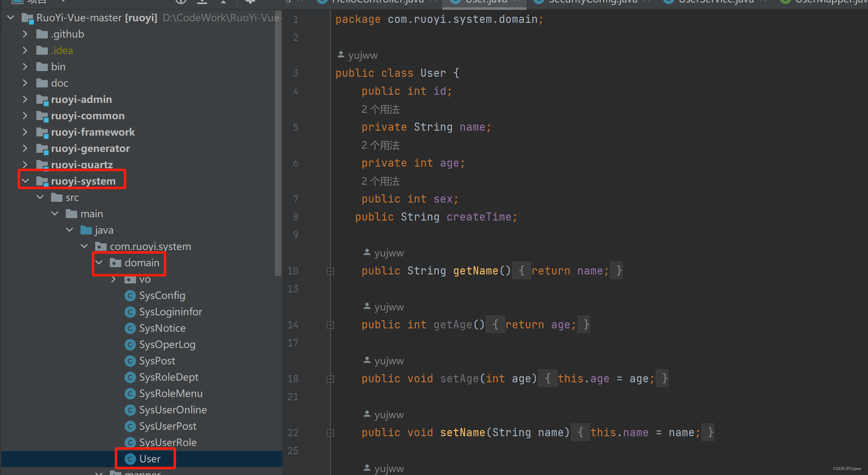Open the SysConfig class file
Screen dimensions: 868x475
[162, 296]
